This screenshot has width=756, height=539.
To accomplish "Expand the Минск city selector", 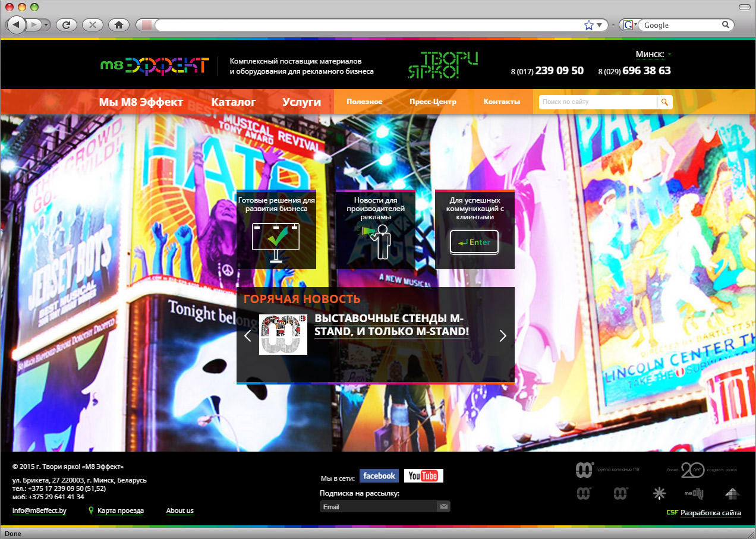I will (x=653, y=54).
